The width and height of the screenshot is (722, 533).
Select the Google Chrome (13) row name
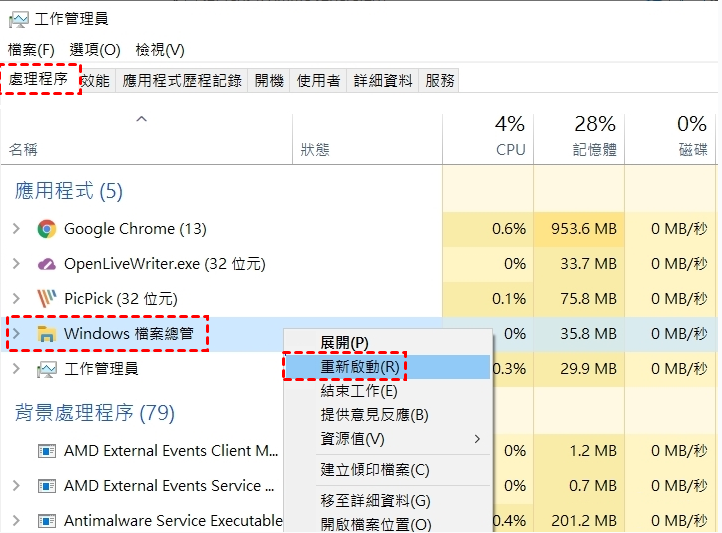coord(135,229)
